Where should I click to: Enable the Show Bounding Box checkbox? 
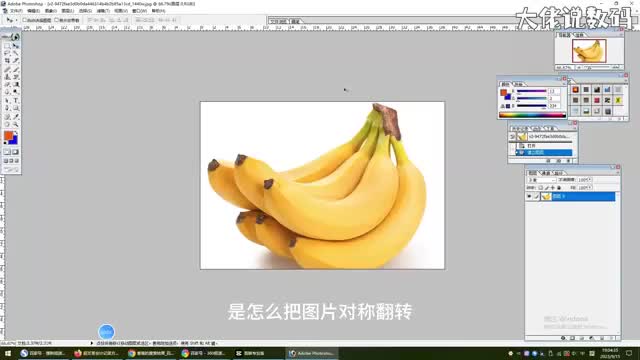pyautogui.click(x=56, y=20)
